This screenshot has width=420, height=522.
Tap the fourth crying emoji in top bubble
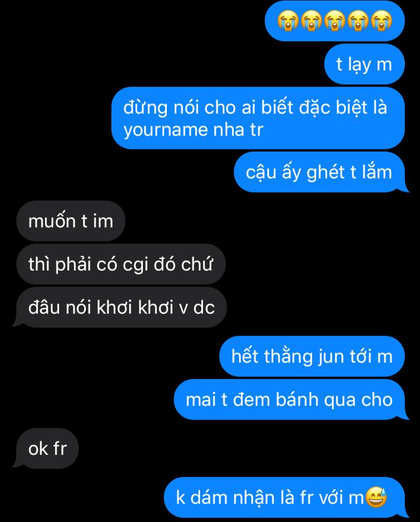click(x=358, y=20)
